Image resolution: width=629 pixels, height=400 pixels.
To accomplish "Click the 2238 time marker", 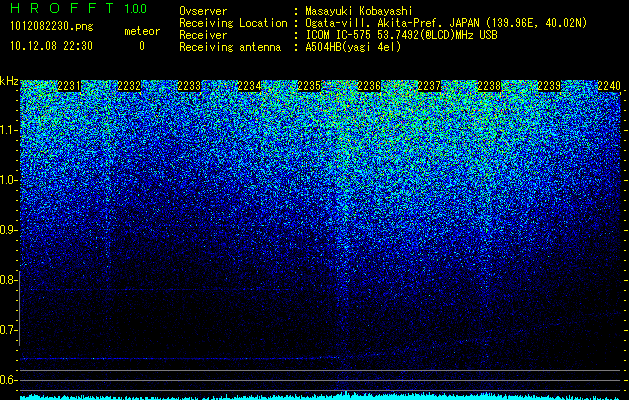I will coord(489,86).
